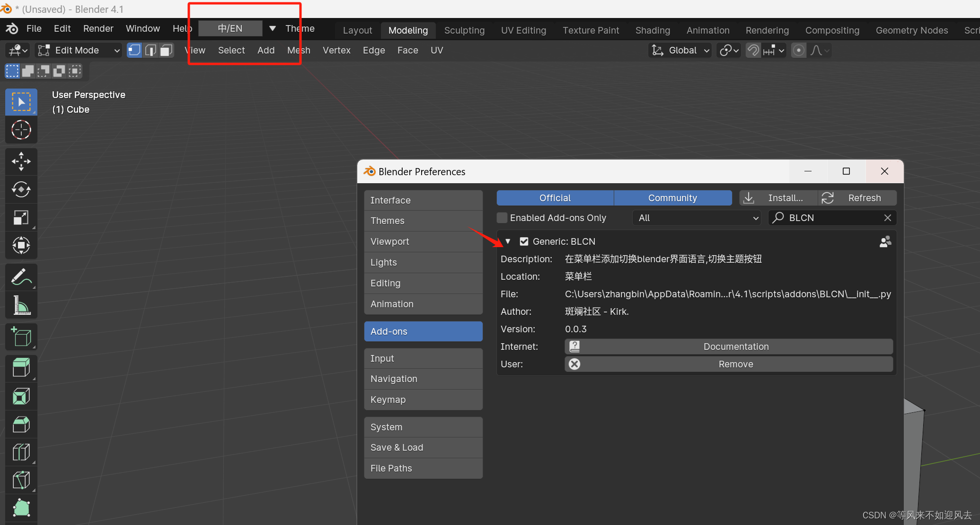The image size is (980, 525).
Task: Select the Measure ruler tool
Action: (x=21, y=305)
